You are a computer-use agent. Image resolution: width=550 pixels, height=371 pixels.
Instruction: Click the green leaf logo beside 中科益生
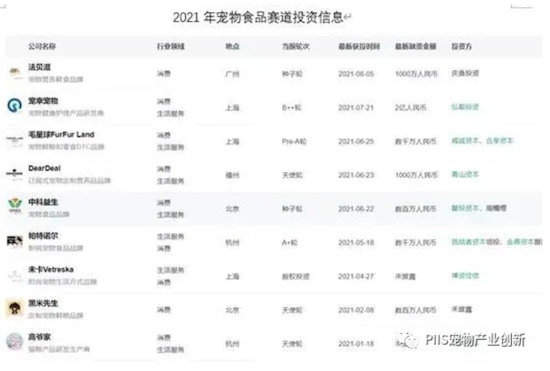15,205
